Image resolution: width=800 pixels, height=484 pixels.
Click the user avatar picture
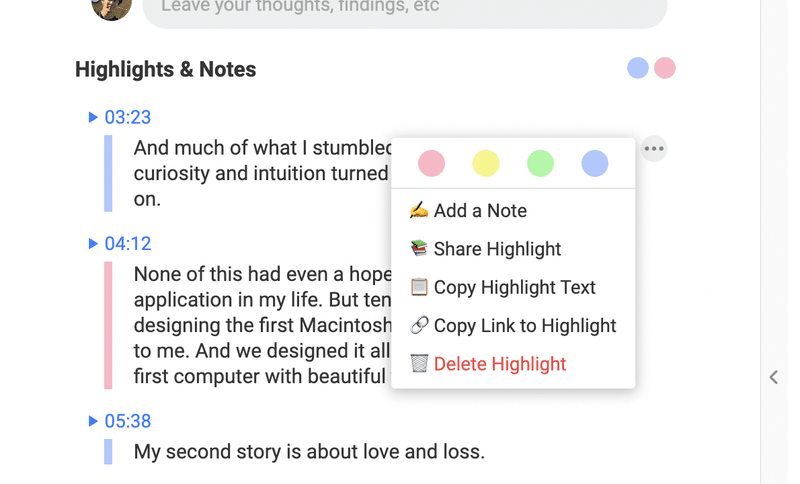111,8
